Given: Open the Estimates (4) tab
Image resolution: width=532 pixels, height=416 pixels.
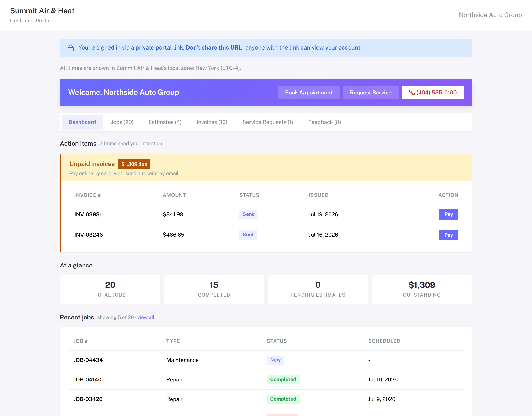Looking at the screenshot, I should point(165,122).
